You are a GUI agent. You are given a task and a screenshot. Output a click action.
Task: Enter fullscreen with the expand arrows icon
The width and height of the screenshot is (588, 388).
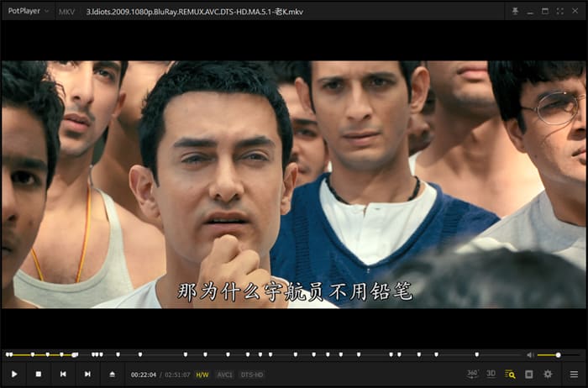point(560,11)
